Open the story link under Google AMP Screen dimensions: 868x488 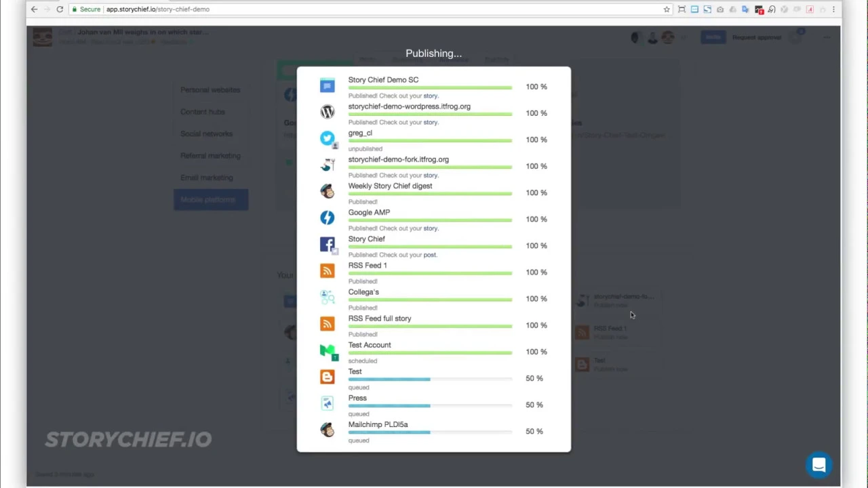click(431, 228)
